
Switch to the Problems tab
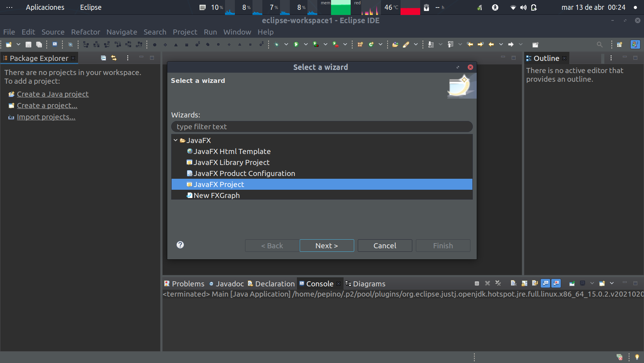click(x=184, y=284)
